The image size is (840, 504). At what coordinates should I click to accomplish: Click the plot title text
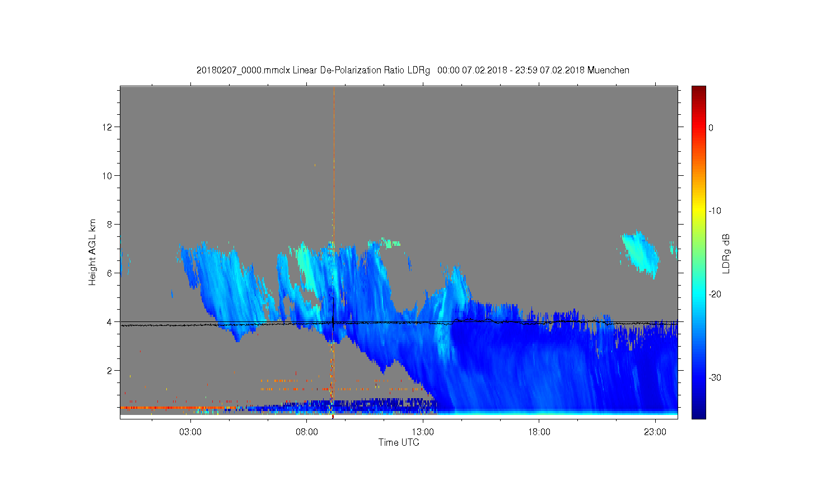click(413, 71)
